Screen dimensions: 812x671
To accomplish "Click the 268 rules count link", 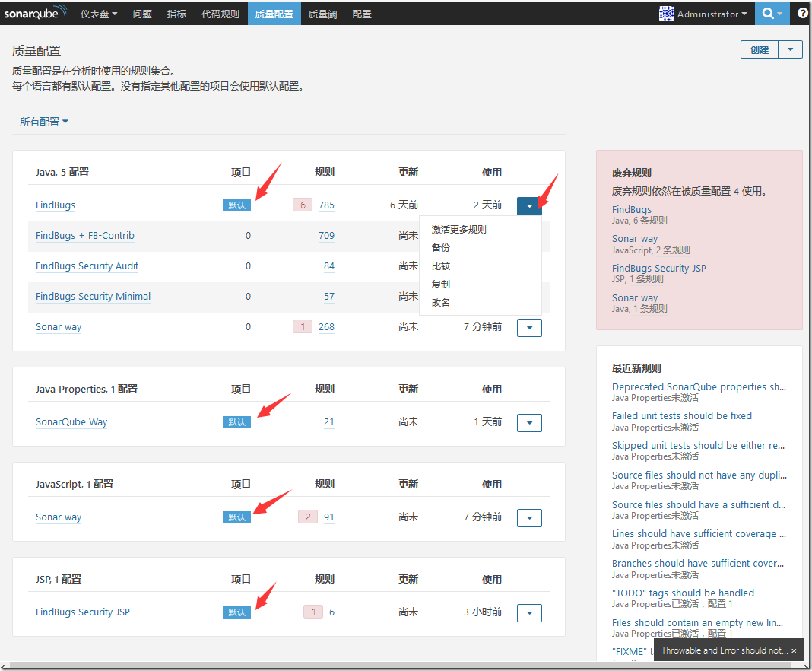I will (326, 327).
